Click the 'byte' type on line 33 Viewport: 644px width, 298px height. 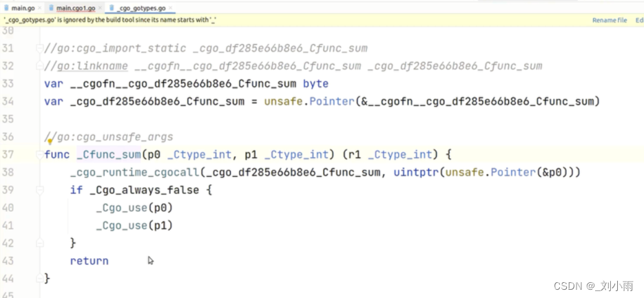315,84
